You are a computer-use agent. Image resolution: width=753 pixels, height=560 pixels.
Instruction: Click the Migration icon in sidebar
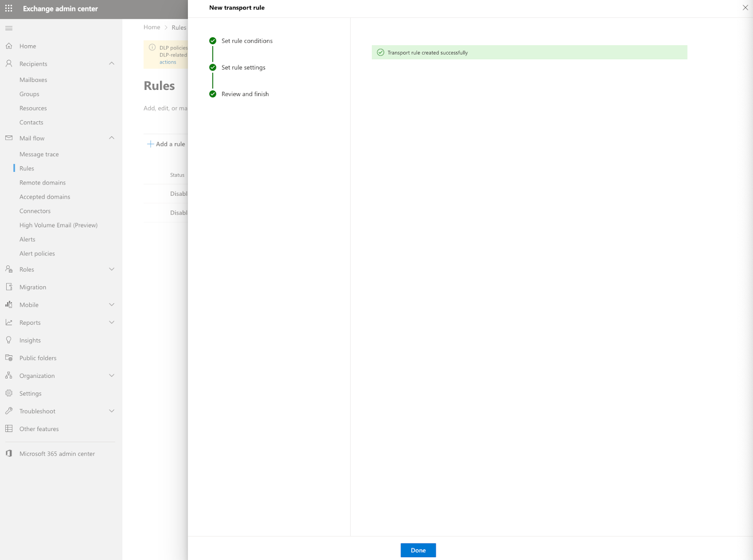(8, 287)
